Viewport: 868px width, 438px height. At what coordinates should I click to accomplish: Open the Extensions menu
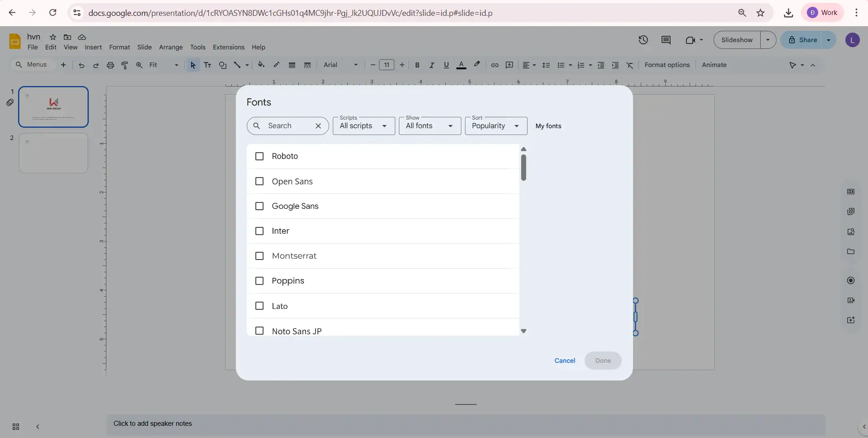(x=229, y=47)
